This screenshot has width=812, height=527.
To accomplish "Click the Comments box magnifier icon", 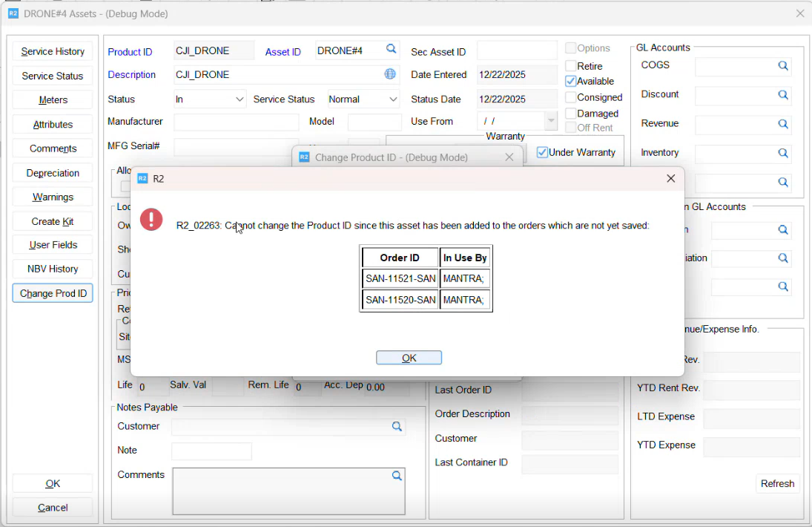I will (397, 476).
